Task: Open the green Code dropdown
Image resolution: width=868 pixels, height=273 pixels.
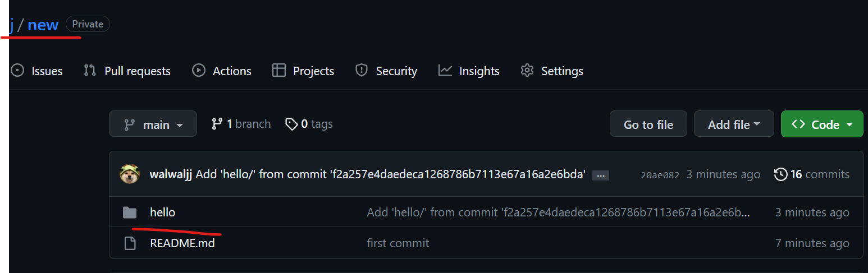Action: [x=822, y=124]
